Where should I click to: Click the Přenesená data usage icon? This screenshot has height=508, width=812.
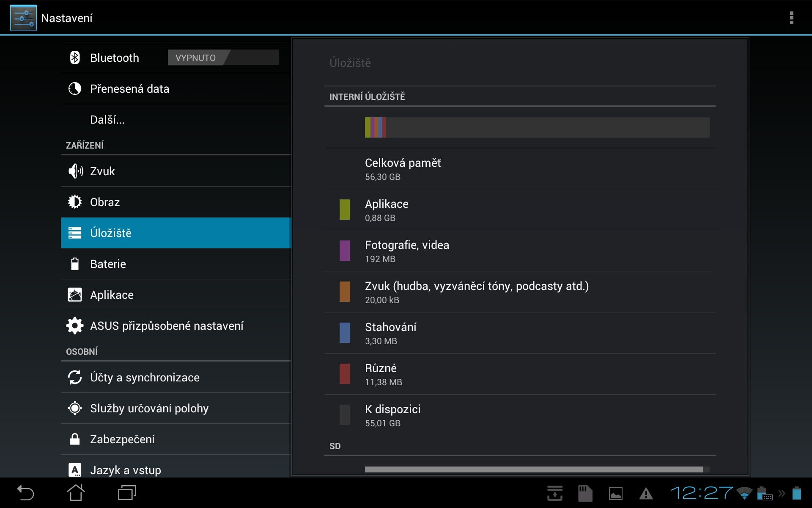coord(74,89)
